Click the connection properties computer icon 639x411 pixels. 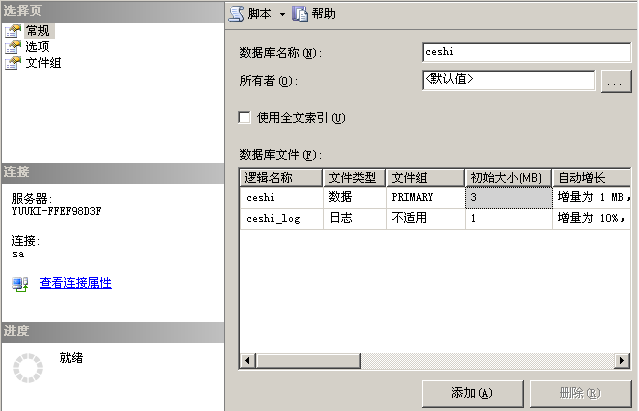click(20, 284)
